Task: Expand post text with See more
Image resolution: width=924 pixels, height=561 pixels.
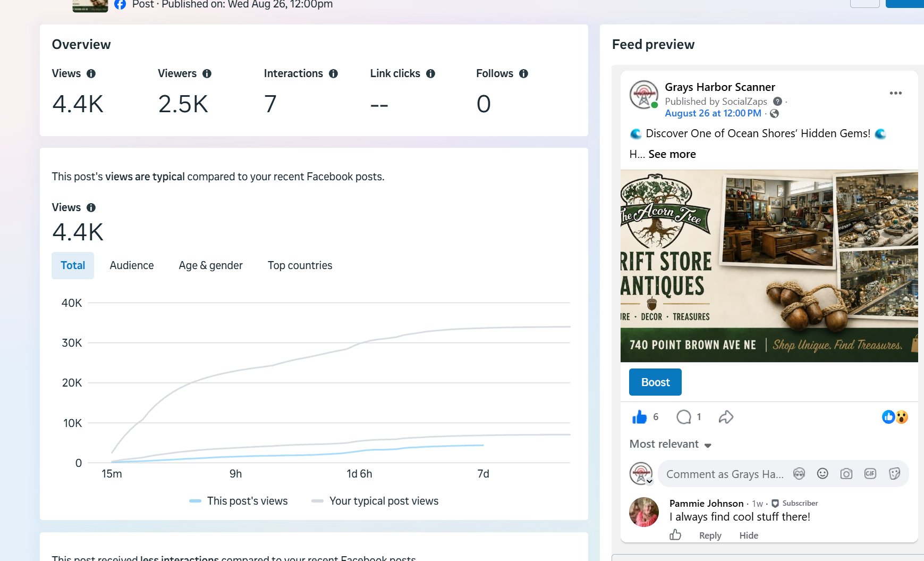Action: (x=672, y=154)
